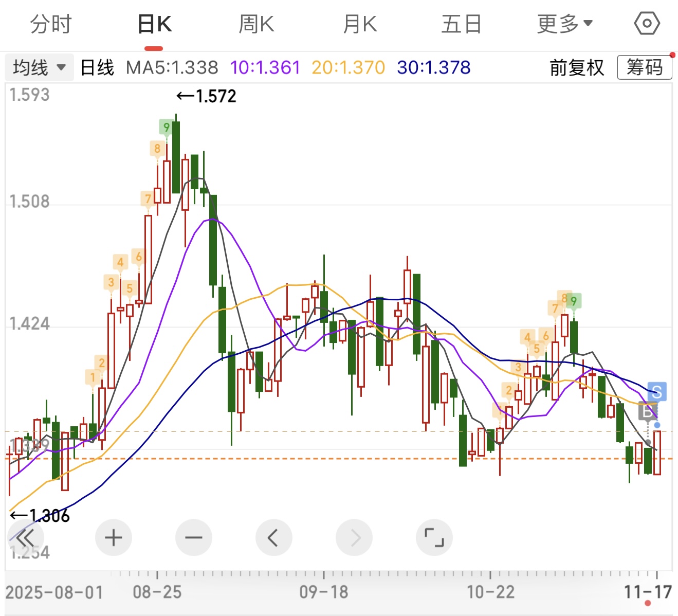Open the 更多 more periods dropdown
This screenshot has height=616, width=678.
coord(564,24)
